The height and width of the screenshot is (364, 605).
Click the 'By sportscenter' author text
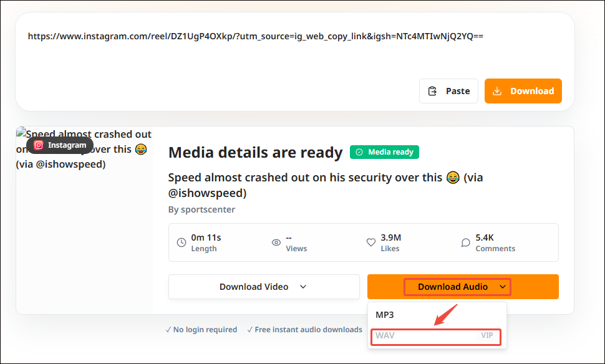tap(201, 209)
